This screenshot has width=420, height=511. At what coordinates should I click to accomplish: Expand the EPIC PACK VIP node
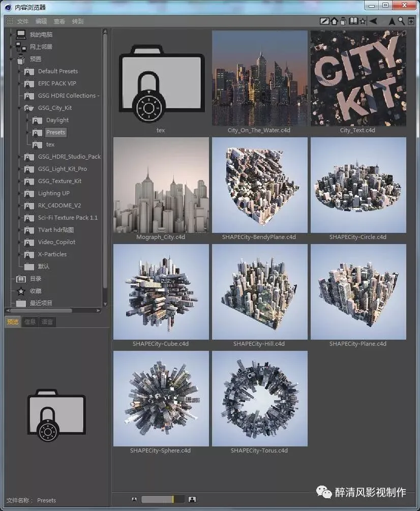(19, 83)
